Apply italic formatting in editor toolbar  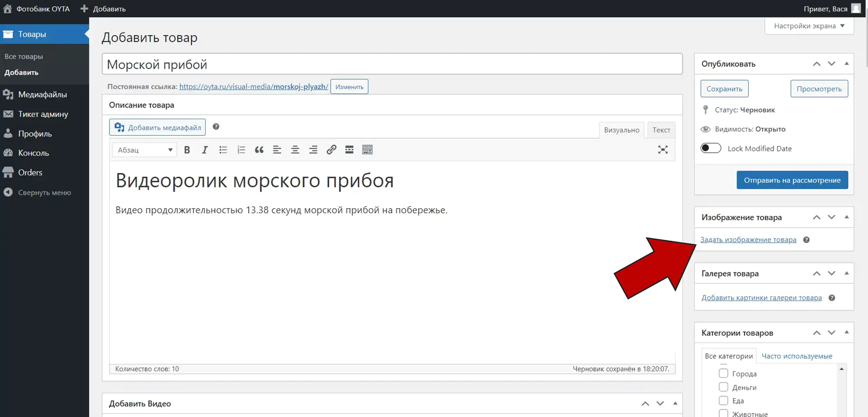click(x=205, y=150)
